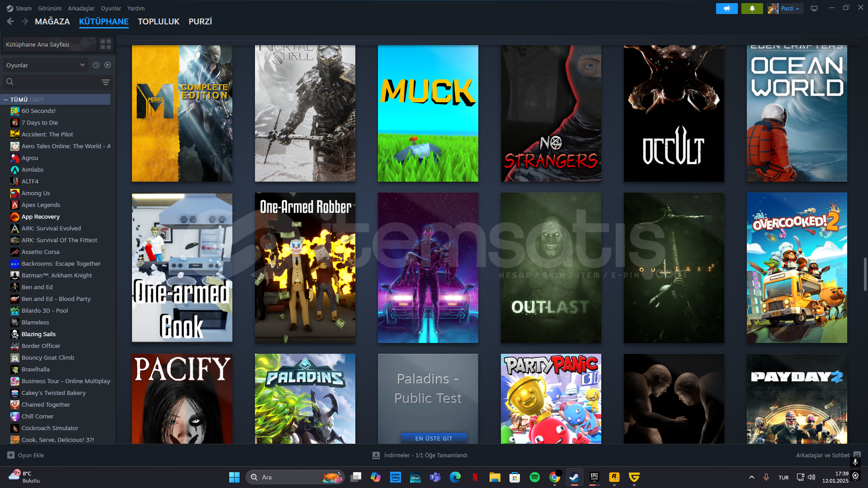This screenshot has width=868, height=488.
Task: Click the Windows Start button
Action: (x=234, y=477)
